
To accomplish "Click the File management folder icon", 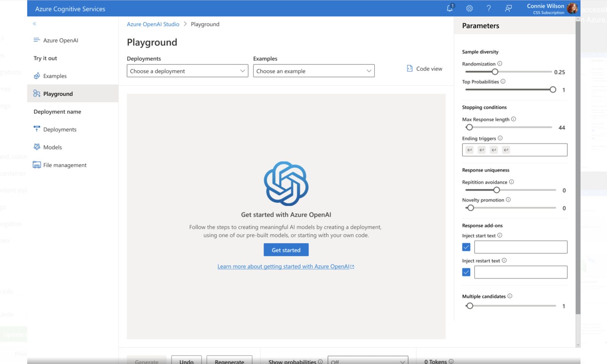I will (x=37, y=165).
